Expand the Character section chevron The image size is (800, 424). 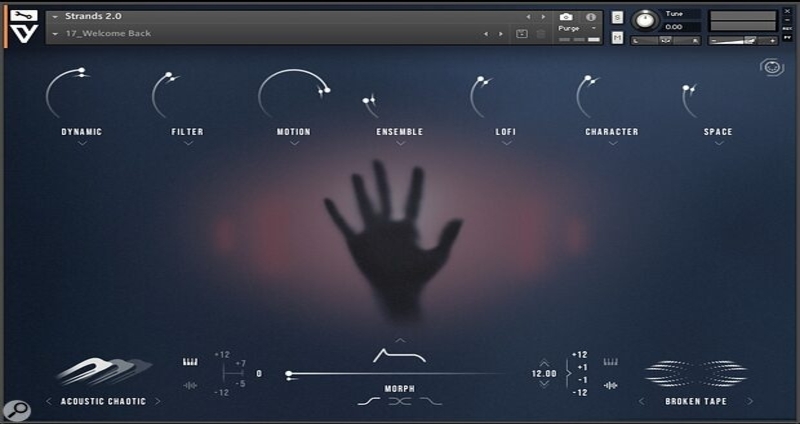[x=613, y=144]
